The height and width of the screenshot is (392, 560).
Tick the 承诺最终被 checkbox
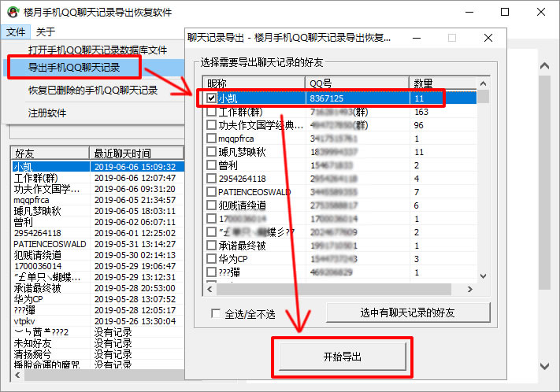[211, 246]
